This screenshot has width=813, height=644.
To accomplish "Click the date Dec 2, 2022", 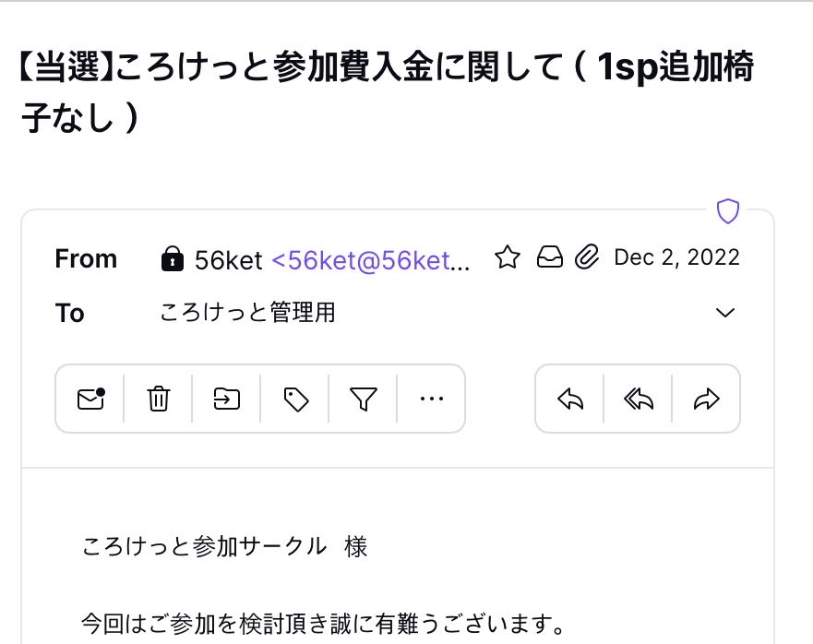I will coord(676,257).
